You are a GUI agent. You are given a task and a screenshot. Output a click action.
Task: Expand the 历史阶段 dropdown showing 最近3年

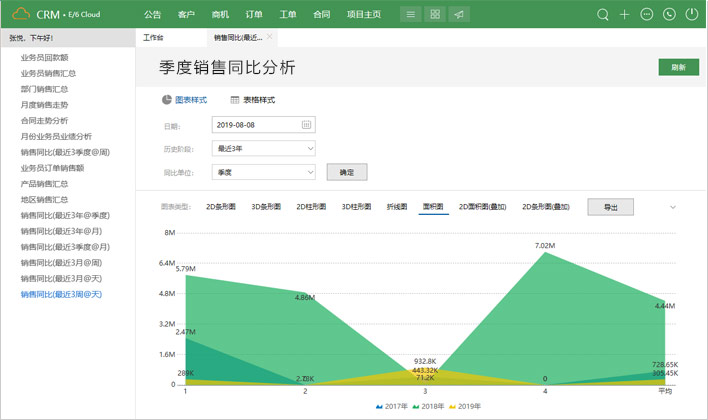(x=264, y=148)
